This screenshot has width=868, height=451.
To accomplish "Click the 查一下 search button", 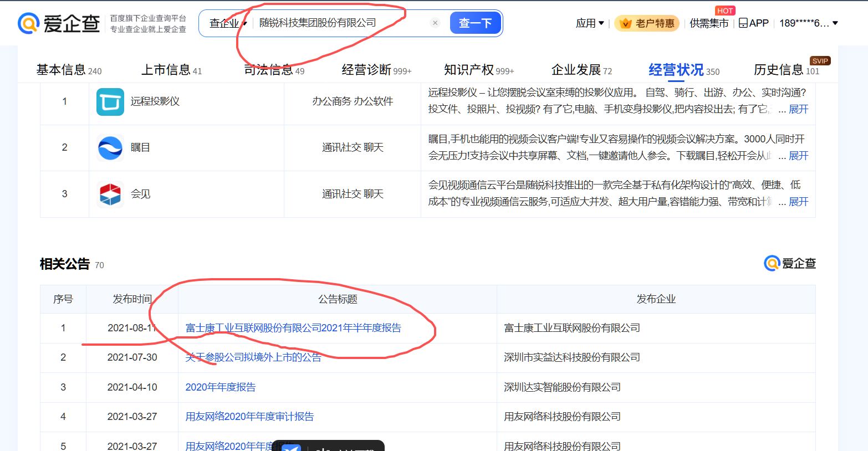I will click(x=475, y=23).
